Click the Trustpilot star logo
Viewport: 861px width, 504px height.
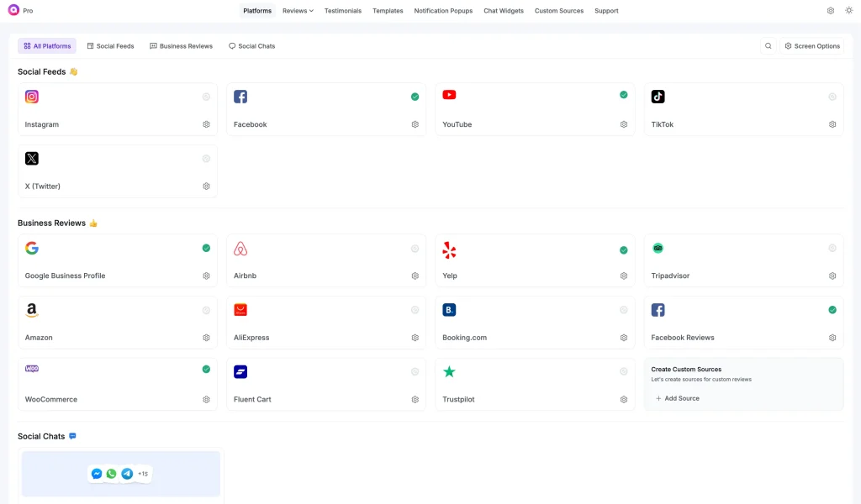tap(449, 372)
